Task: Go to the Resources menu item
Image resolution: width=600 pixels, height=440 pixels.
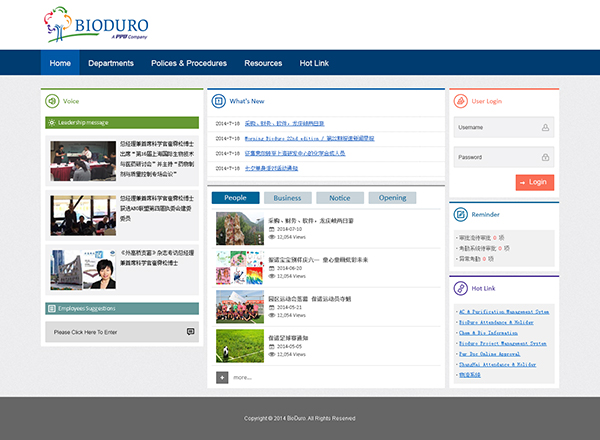Action: pos(263,63)
